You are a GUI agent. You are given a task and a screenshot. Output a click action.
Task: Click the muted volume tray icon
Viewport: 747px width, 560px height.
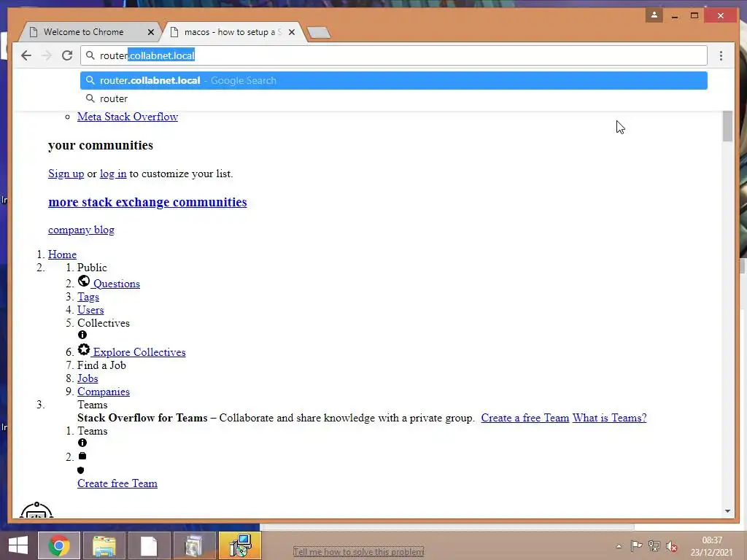[x=672, y=547]
